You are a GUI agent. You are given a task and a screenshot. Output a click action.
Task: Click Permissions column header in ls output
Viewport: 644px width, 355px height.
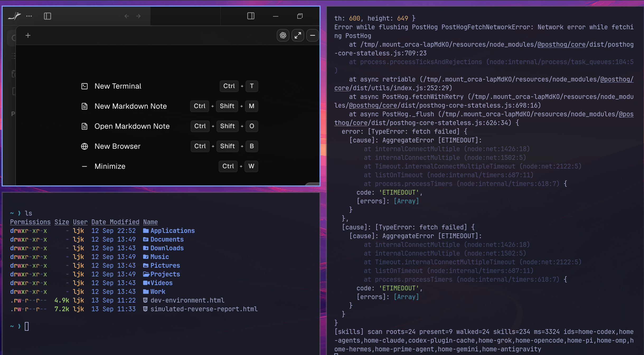30,222
